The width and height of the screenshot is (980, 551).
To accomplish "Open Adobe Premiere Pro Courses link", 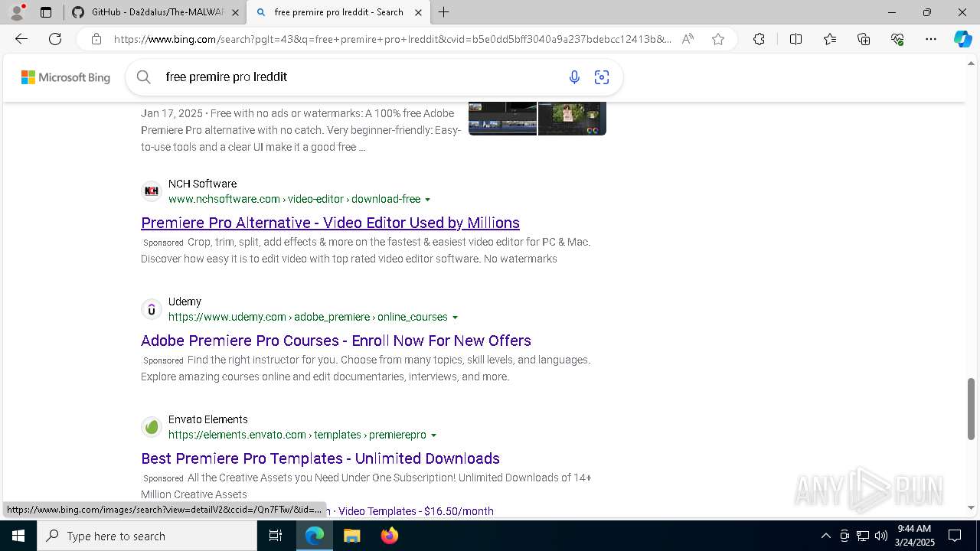I will (336, 341).
